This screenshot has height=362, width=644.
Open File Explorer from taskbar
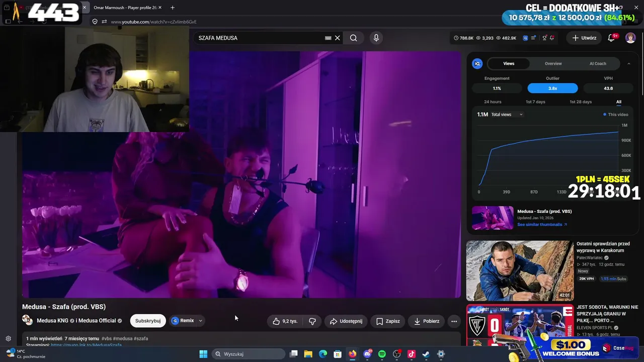point(308,354)
